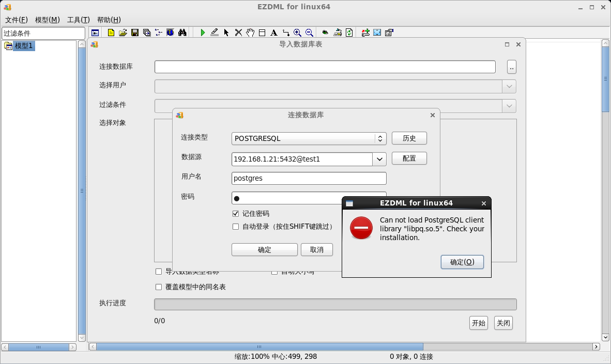Click the 缩放:100% 中心:499, 298 status text
This screenshot has width=611, height=364.
click(276, 357)
